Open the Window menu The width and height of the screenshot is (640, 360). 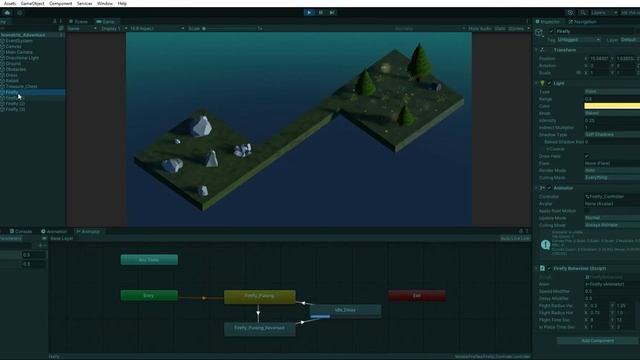(x=105, y=3)
